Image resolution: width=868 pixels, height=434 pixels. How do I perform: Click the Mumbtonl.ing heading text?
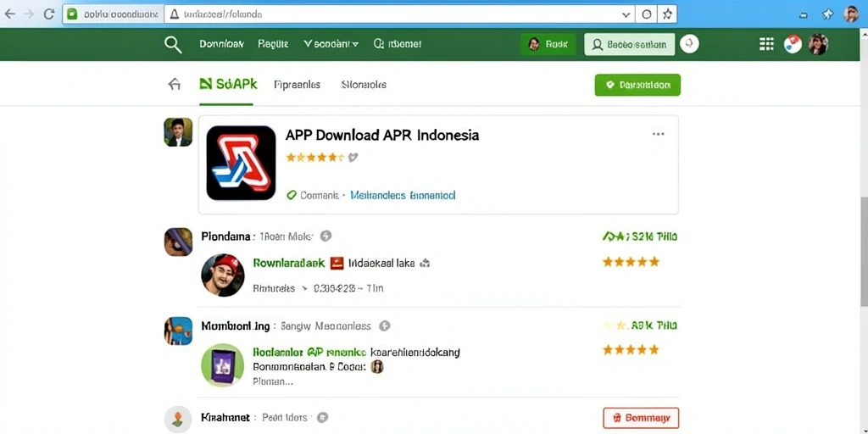click(236, 326)
